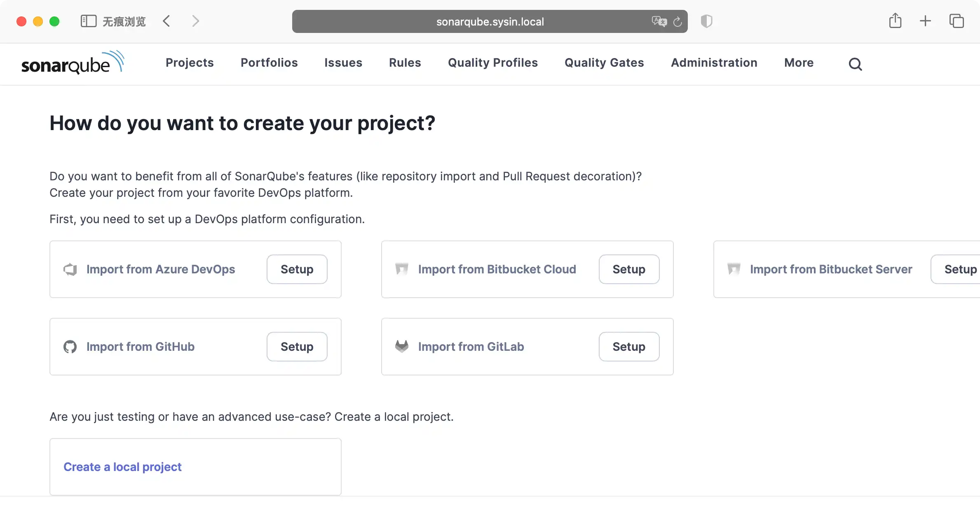Open the Portfolios dropdown menu
Viewport: 980px width, 513px height.
(x=269, y=63)
